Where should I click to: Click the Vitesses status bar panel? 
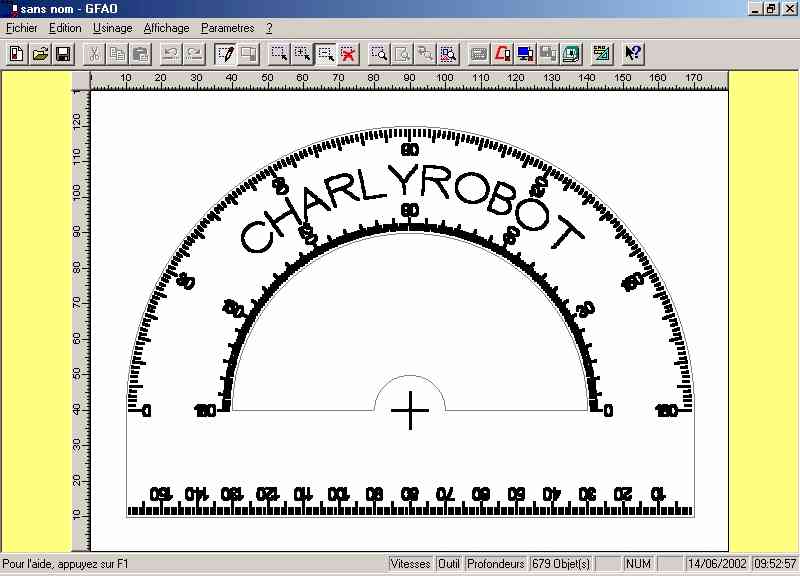410,564
